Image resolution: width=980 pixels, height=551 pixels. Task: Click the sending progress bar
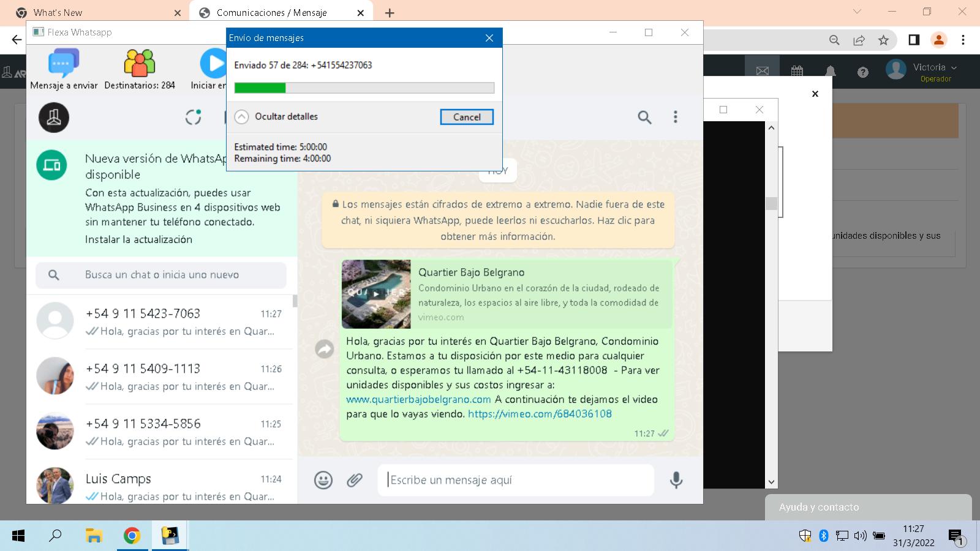click(x=364, y=88)
